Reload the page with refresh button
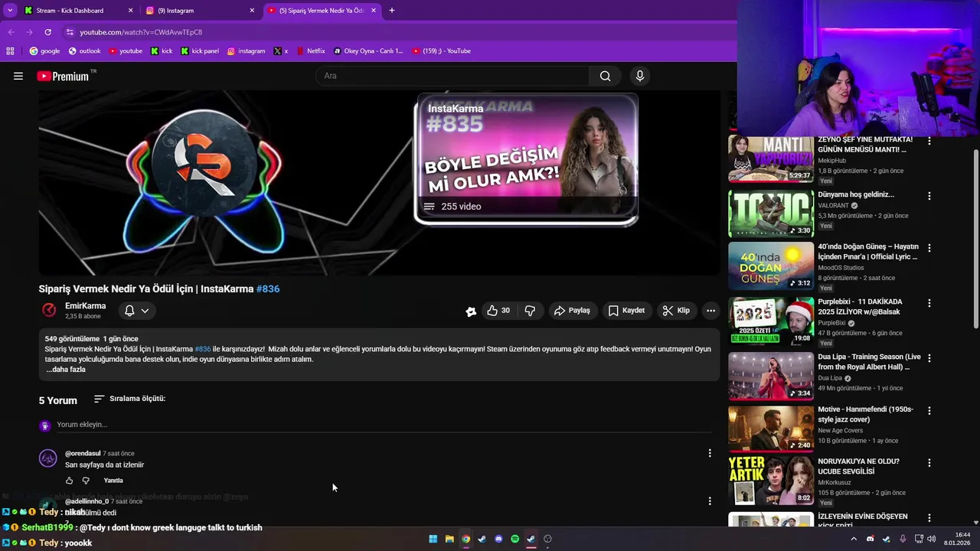Screen dimensions: 980x551 pos(47,32)
